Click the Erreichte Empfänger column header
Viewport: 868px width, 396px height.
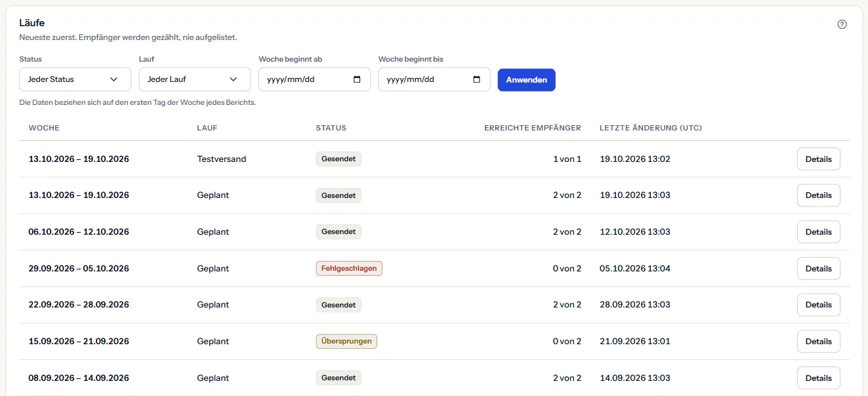tap(533, 128)
